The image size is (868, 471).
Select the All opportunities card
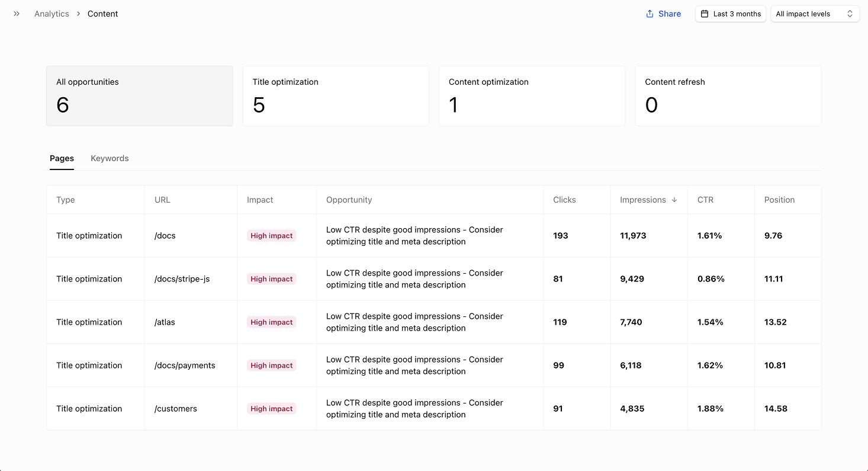(x=139, y=95)
